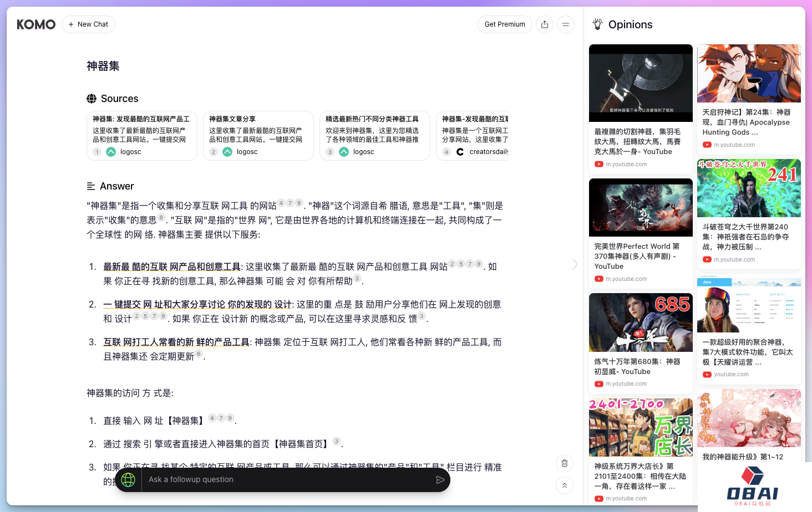Open the creatorsdaily source card

tap(473, 136)
